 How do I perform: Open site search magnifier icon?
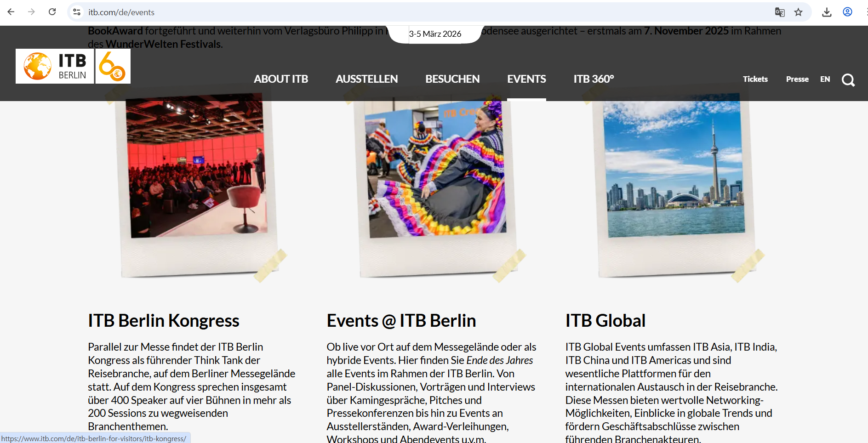pyautogui.click(x=848, y=80)
